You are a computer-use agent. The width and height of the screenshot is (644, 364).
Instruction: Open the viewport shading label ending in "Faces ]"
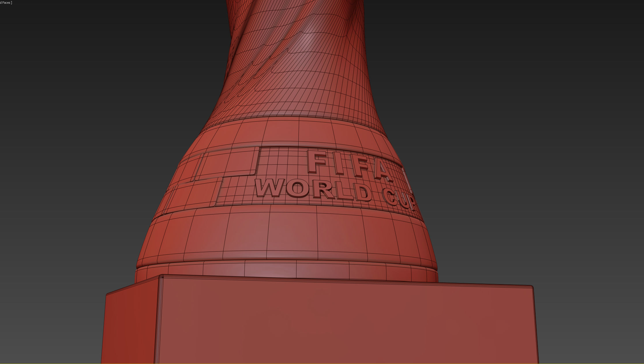[6, 3]
